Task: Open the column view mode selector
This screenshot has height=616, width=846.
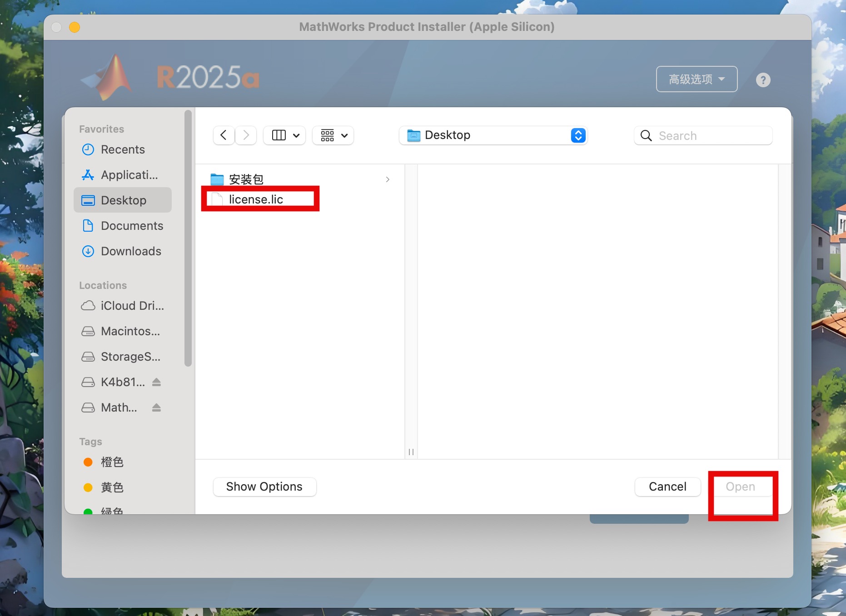Action: (285, 135)
